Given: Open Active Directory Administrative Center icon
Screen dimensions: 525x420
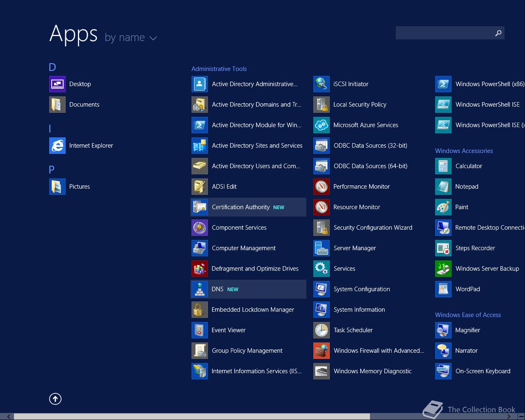Looking at the screenshot, I should [x=200, y=84].
